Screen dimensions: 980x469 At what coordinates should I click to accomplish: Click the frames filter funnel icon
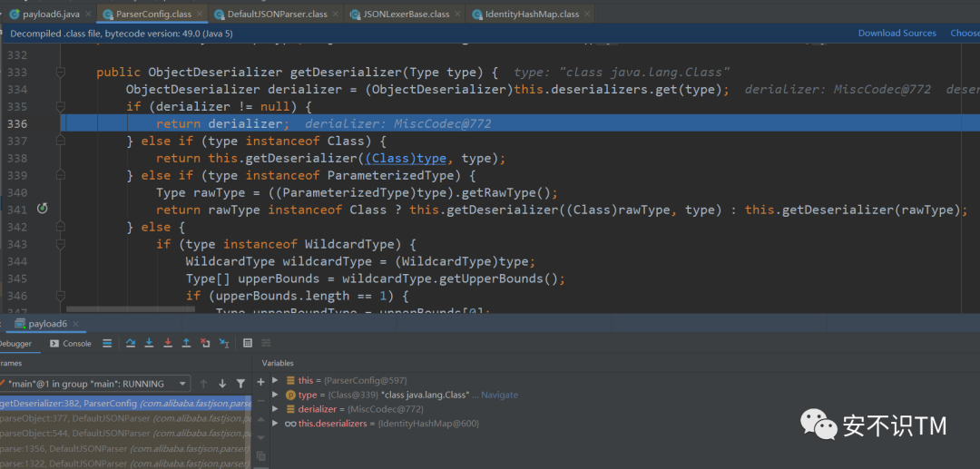(240, 384)
